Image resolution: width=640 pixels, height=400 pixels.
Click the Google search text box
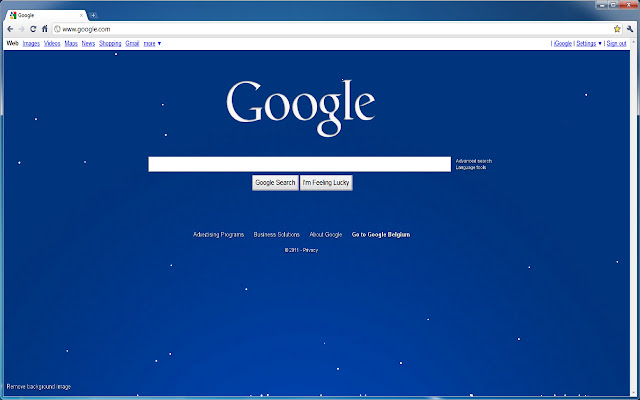pos(300,164)
